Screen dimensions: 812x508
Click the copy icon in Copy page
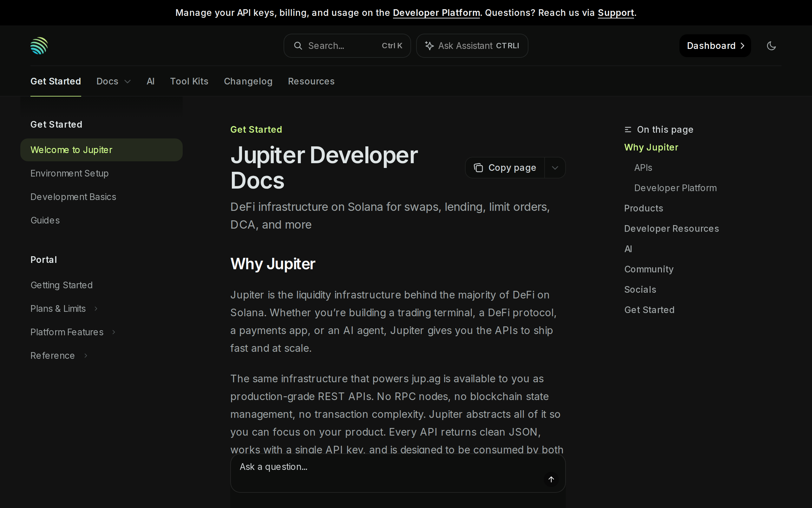tap(478, 168)
